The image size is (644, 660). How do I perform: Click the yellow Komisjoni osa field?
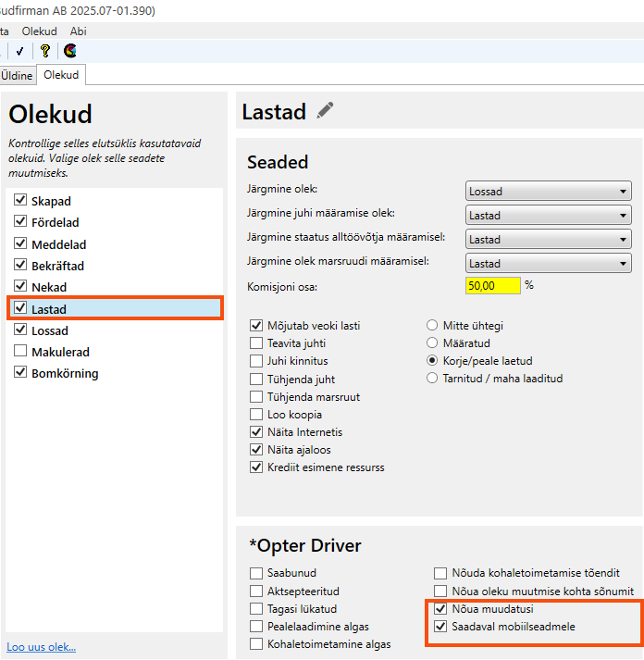pyautogui.click(x=493, y=286)
